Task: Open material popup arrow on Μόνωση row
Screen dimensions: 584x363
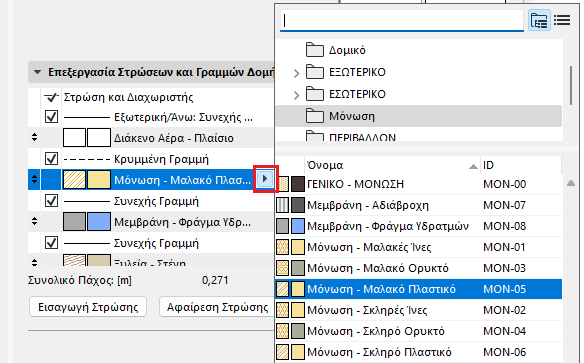Action: pos(265,179)
